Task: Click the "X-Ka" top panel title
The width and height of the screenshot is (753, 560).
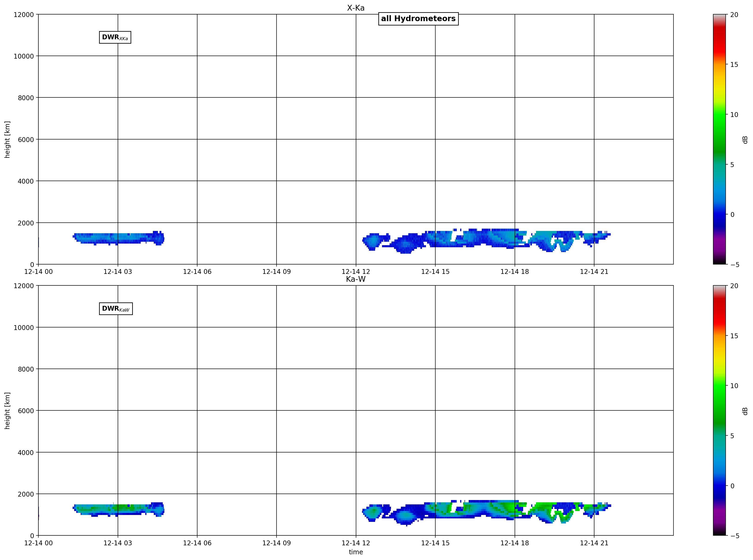Action: tap(356, 8)
